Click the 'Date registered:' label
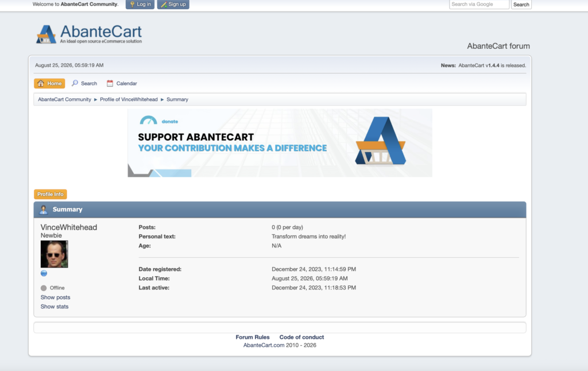 (160, 269)
